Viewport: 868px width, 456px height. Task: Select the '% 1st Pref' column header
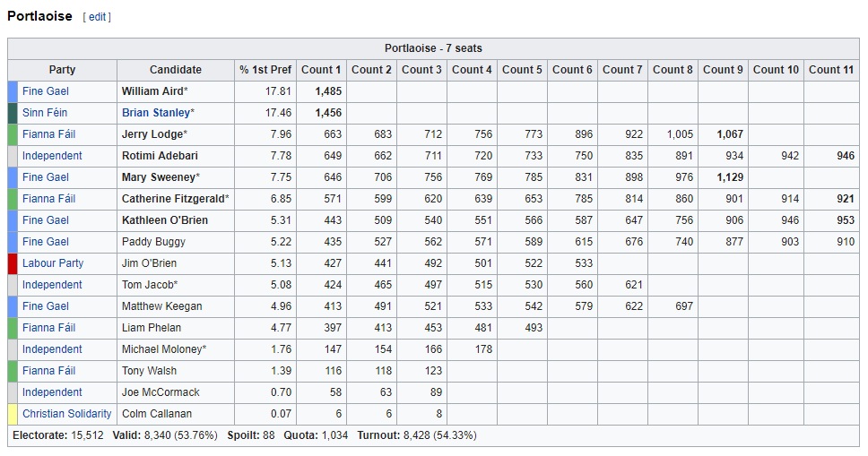coord(265,70)
